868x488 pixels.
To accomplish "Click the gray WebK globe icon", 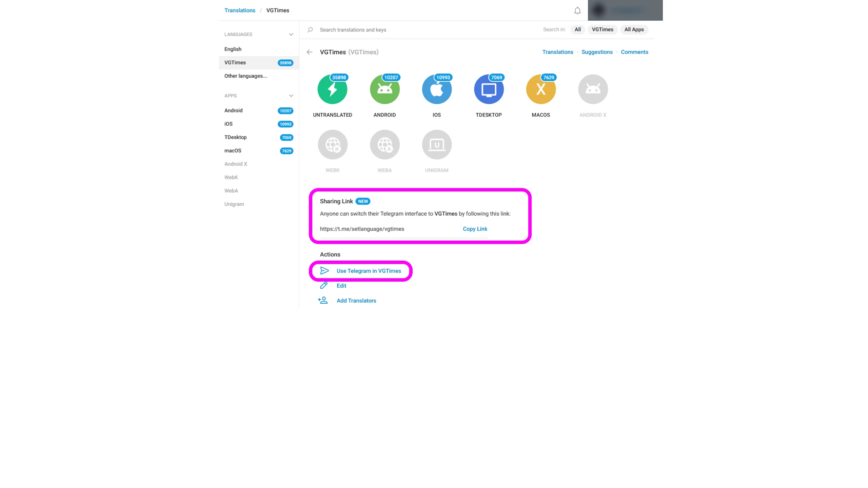I will pyautogui.click(x=332, y=145).
